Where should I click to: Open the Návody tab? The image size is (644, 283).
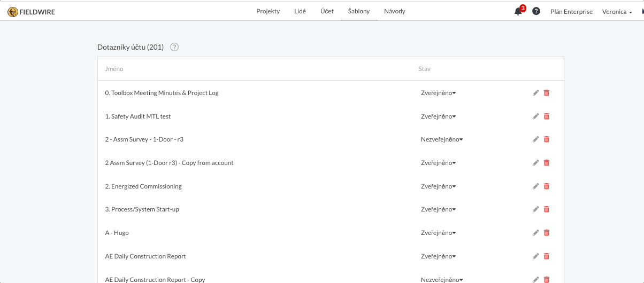click(x=395, y=11)
